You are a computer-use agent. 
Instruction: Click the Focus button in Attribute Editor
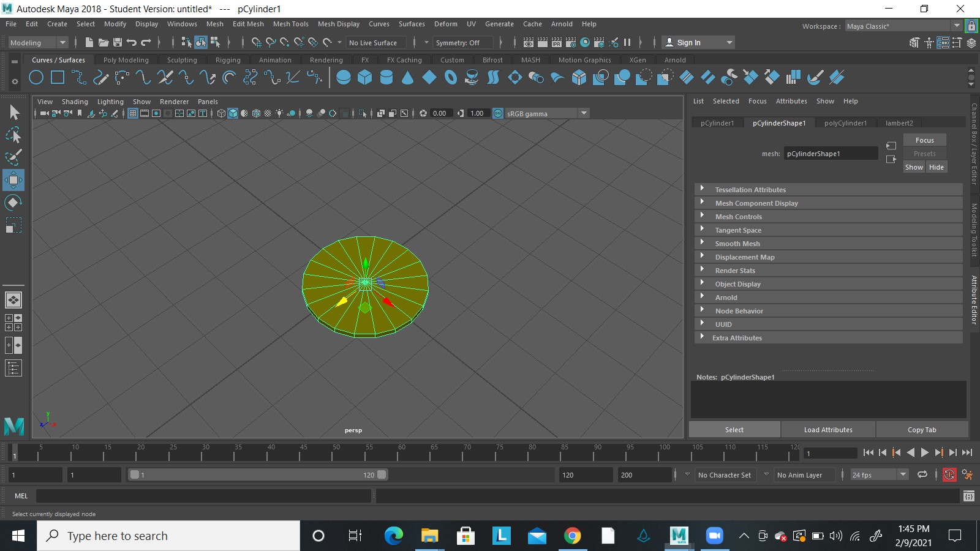(x=925, y=140)
